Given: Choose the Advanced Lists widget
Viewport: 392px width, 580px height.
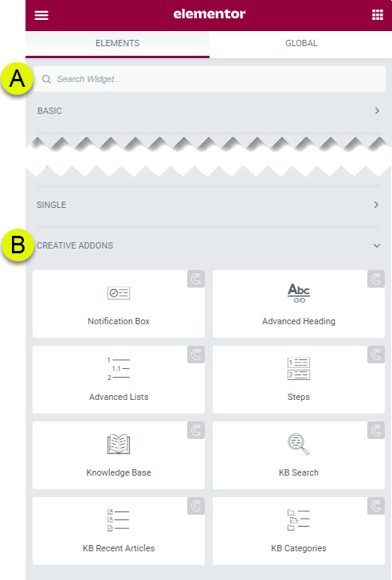Looking at the screenshot, I should click(119, 379).
